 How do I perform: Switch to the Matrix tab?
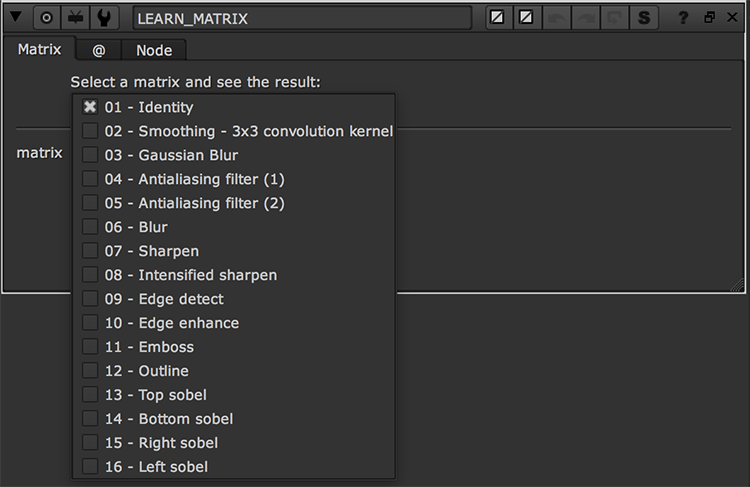40,50
